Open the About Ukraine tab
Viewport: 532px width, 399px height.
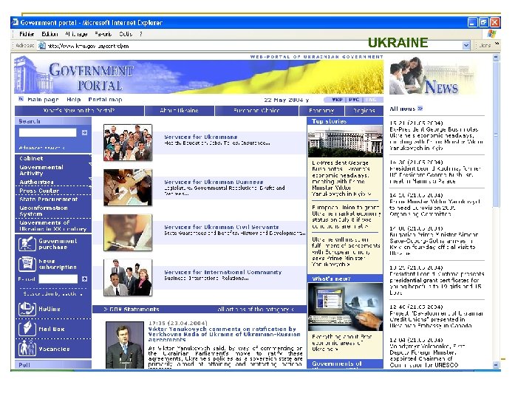pos(180,111)
